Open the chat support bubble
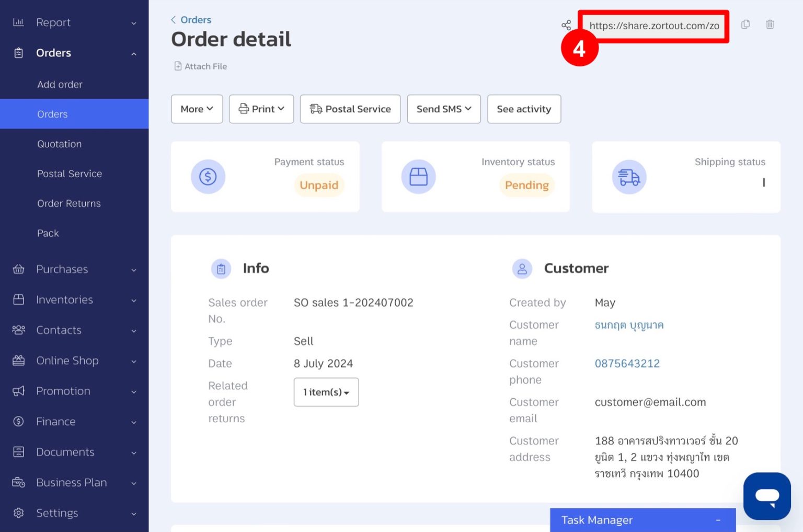This screenshot has height=532, width=803. coord(767,496)
